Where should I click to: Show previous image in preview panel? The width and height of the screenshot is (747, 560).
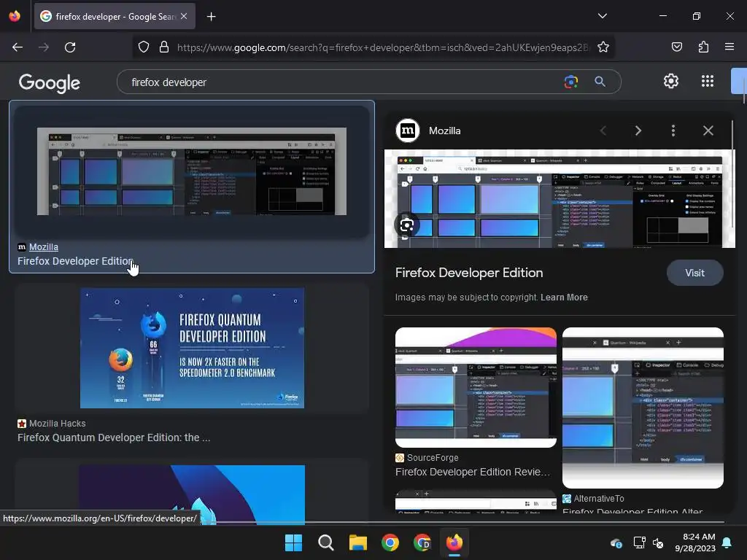pyautogui.click(x=603, y=131)
